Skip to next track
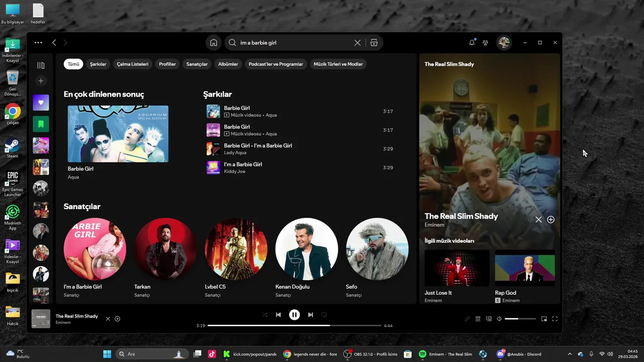 pyautogui.click(x=310, y=315)
